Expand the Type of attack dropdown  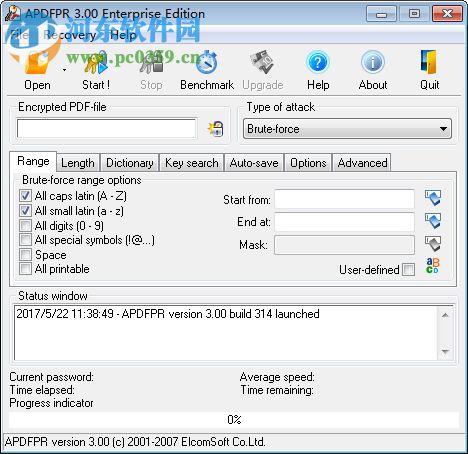347,129
